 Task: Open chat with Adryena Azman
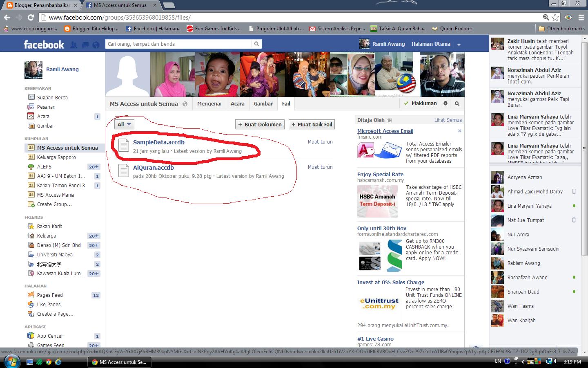coord(535,177)
